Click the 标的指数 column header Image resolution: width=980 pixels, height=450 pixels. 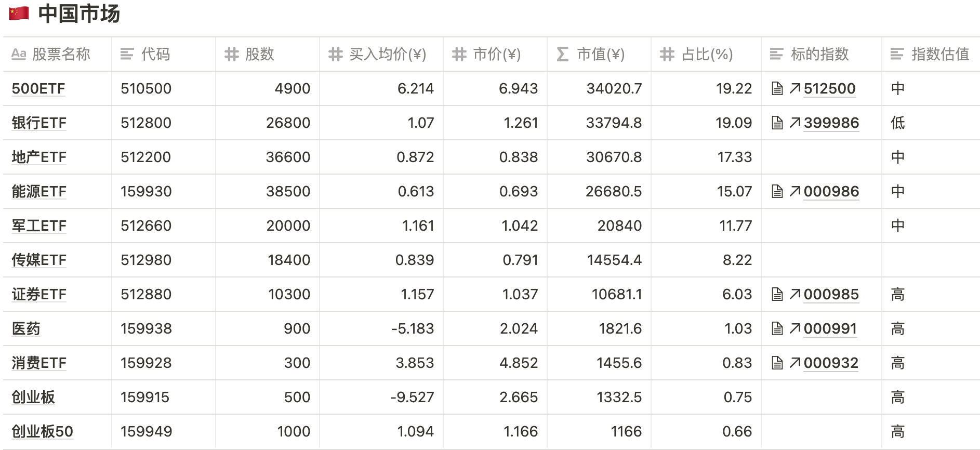(x=819, y=54)
